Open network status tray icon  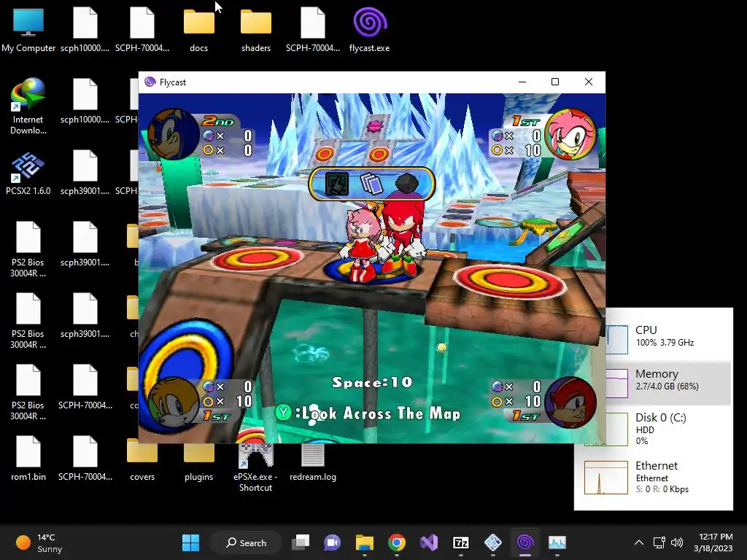point(659,542)
